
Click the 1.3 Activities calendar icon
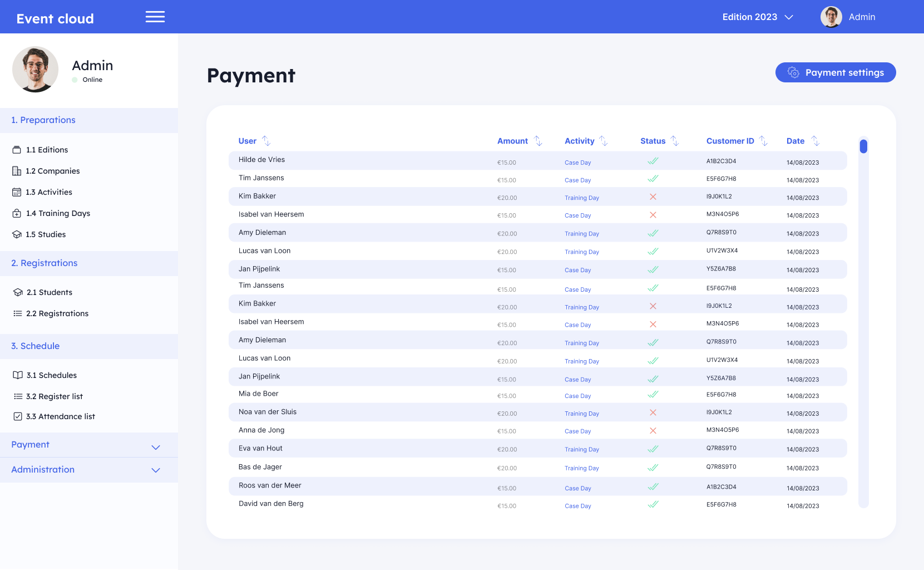17,192
